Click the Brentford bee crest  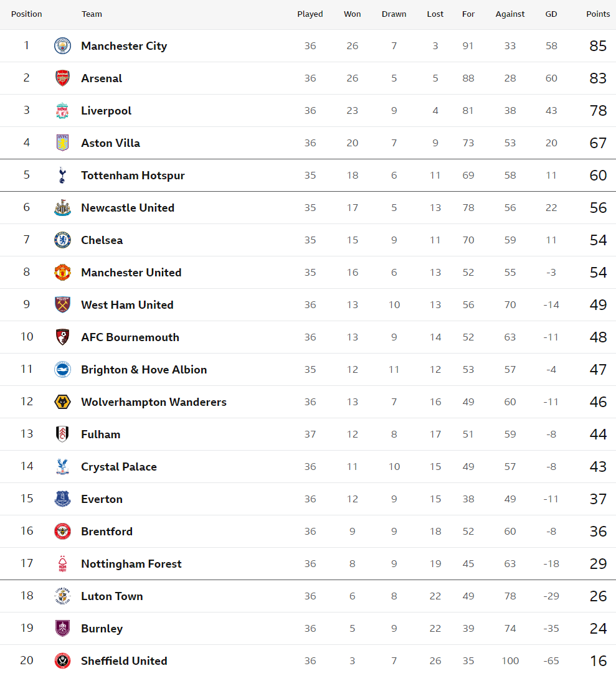pos(62,531)
